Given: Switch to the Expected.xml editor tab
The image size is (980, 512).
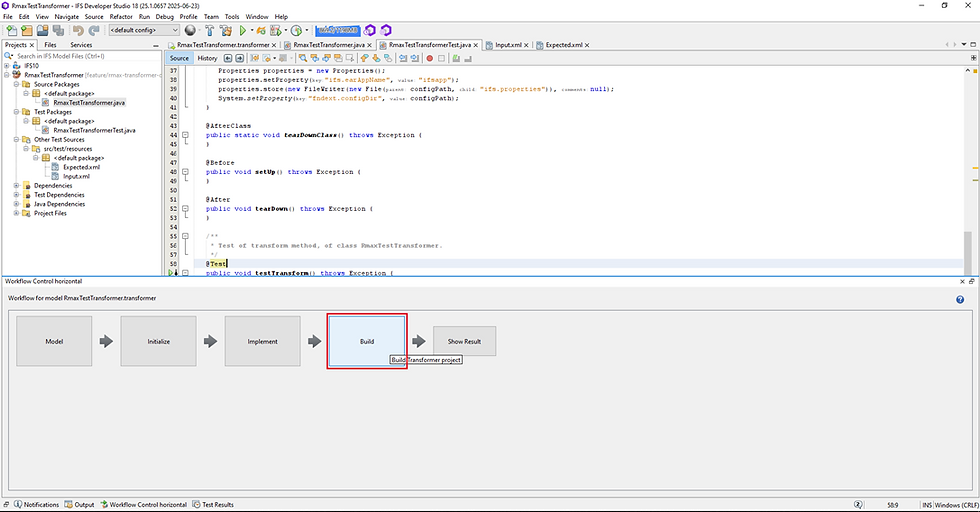Looking at the screenshot, I should pos(564,45).
